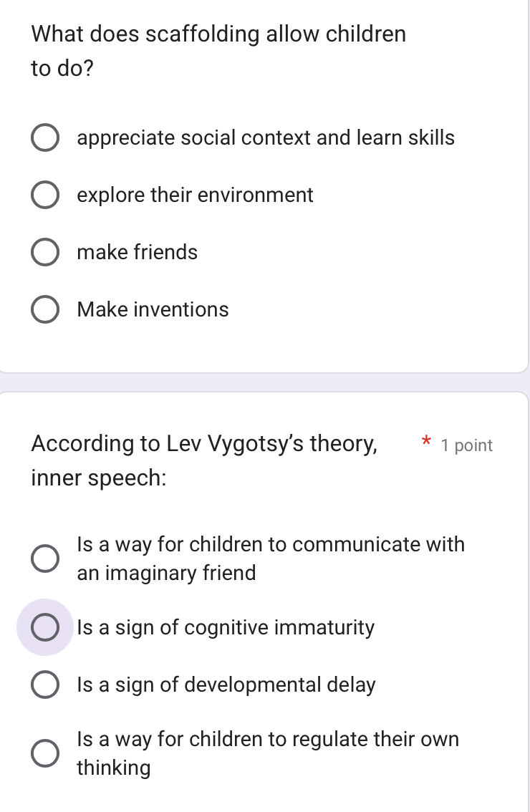The image size is (530, 812).
Task: Click the Lev Vygotsy inner speech question title
Action: click(x=204, y=460)
